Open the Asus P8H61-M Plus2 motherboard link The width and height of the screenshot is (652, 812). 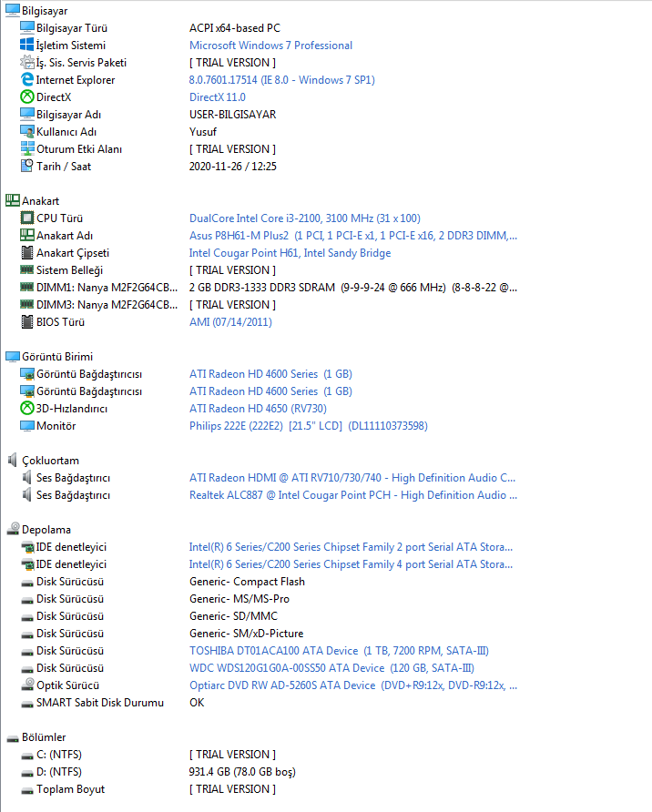(x=353, y=235)
